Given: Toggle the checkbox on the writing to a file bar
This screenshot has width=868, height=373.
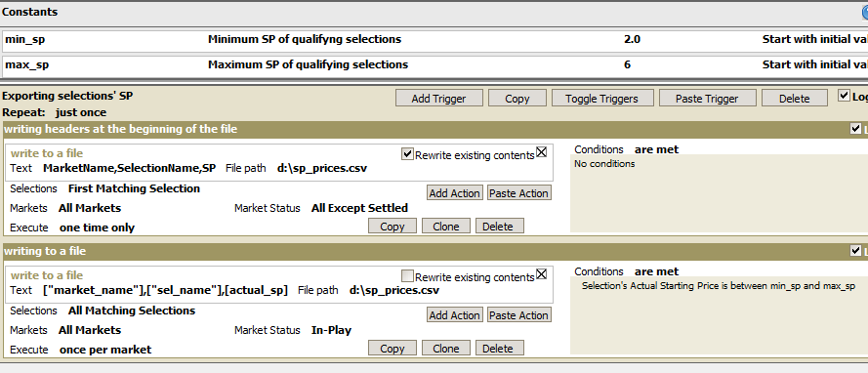Looking at the screenshot, I should [855, 251].
